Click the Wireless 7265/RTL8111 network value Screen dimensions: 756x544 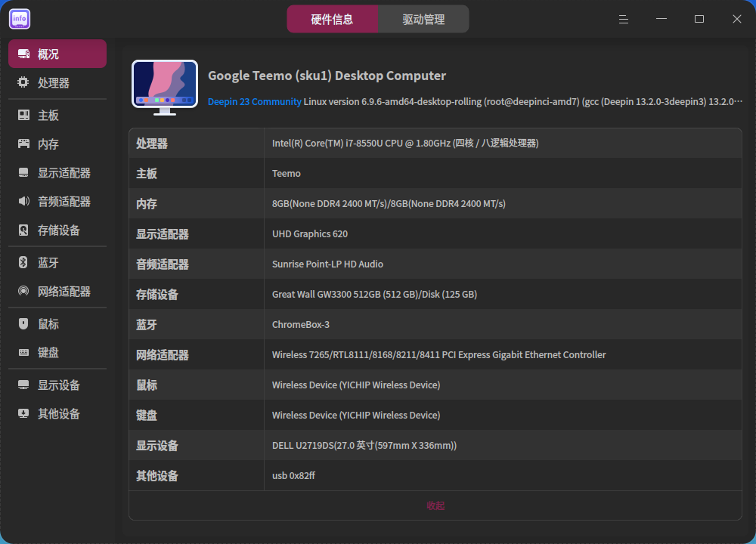pyautogui.click(x=438, y=354)
